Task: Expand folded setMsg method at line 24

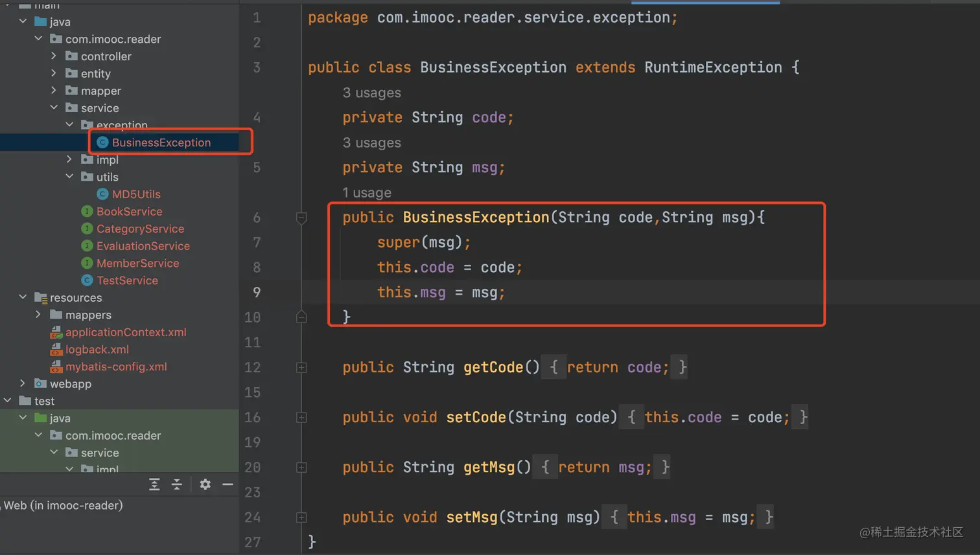Action: click(301, 517)
